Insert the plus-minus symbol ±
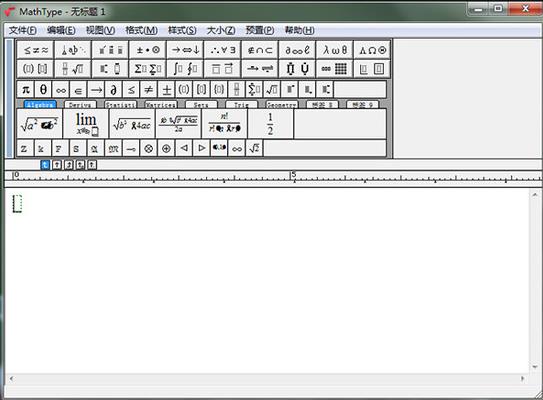Image resolution: width=543 pixels, height=400 pixels. 166,90
